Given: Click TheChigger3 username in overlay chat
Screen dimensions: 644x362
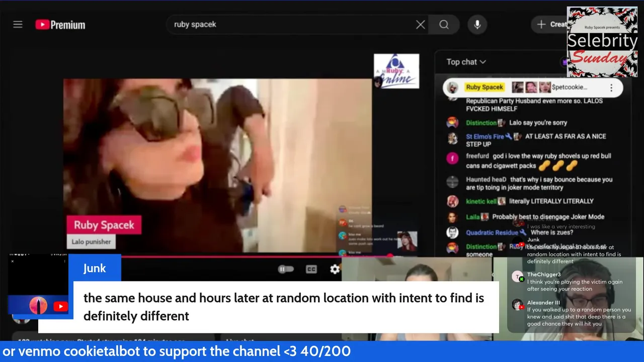Looking at the screenshot, I should pyautogui.click(x=544, y=275).
